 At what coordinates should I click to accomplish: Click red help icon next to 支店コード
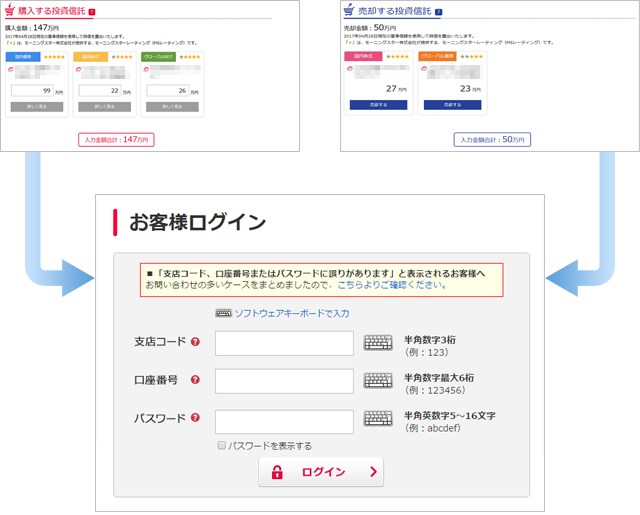pyautogui.click(x=195, y=342)
